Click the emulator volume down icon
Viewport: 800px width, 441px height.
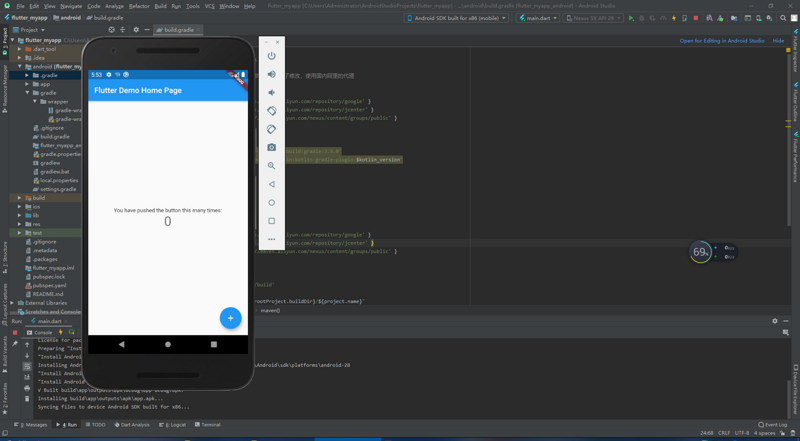271,92
